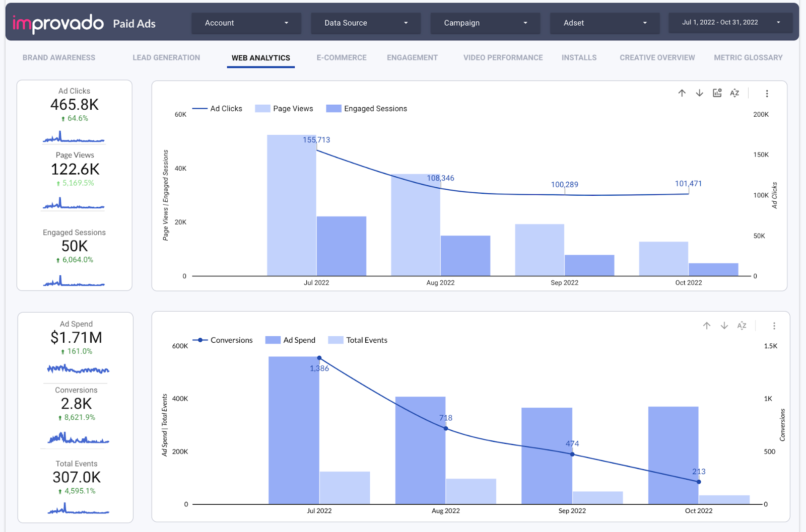The height and width of the screenshot is (532, 806).
Task: Click the Page Views legend swatch
Action: [x=262, y=109]
